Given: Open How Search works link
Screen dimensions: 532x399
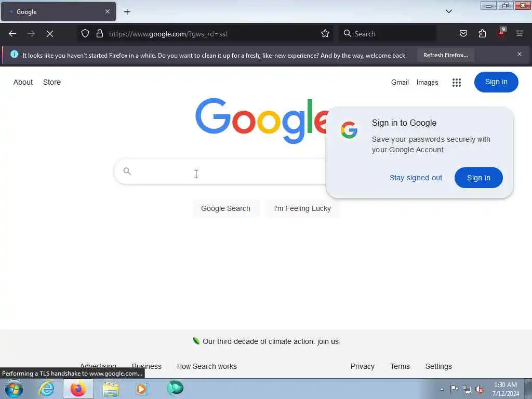Looking at the screenshot, I should (x=207, y=366).
